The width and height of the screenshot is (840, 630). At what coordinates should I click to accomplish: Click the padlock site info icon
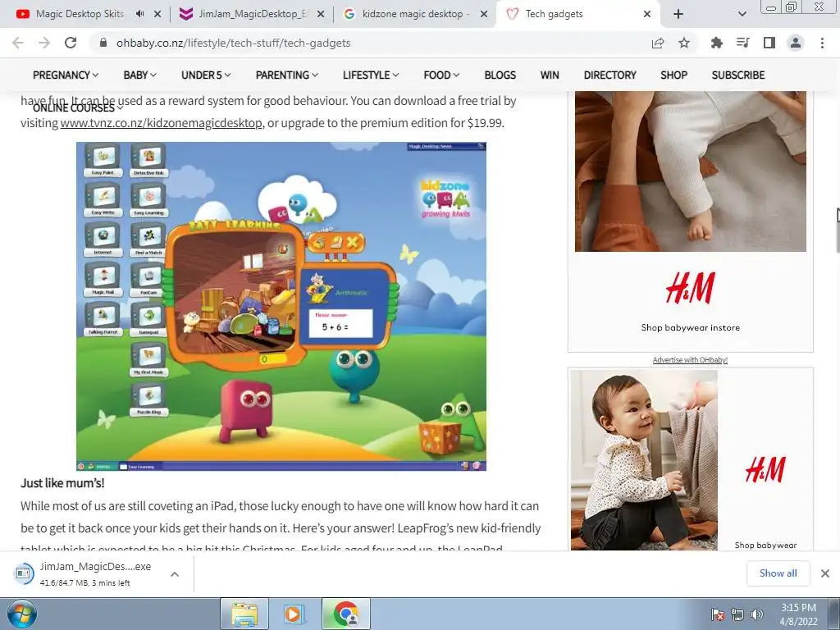(103, 43)
